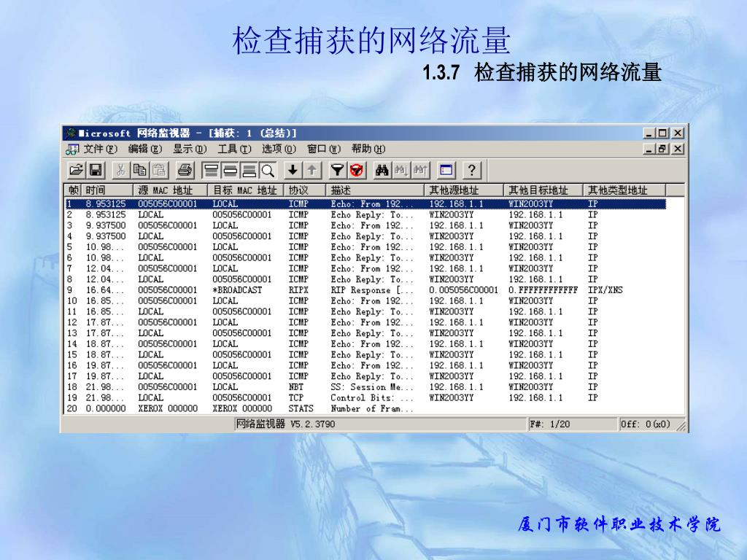Open the 工具(T) menu
This screenshot has height=560, width=747.
pyautogui.click(x=234, y=149)
